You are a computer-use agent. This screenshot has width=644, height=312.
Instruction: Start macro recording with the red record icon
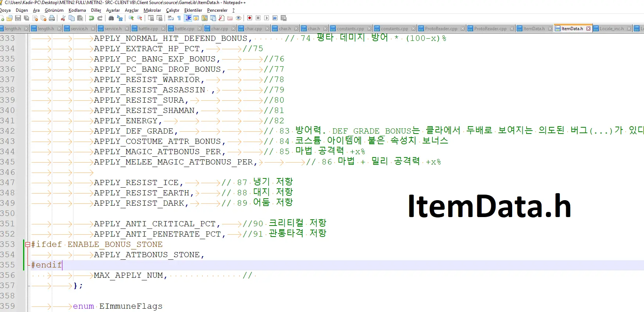tap(250, 18)
